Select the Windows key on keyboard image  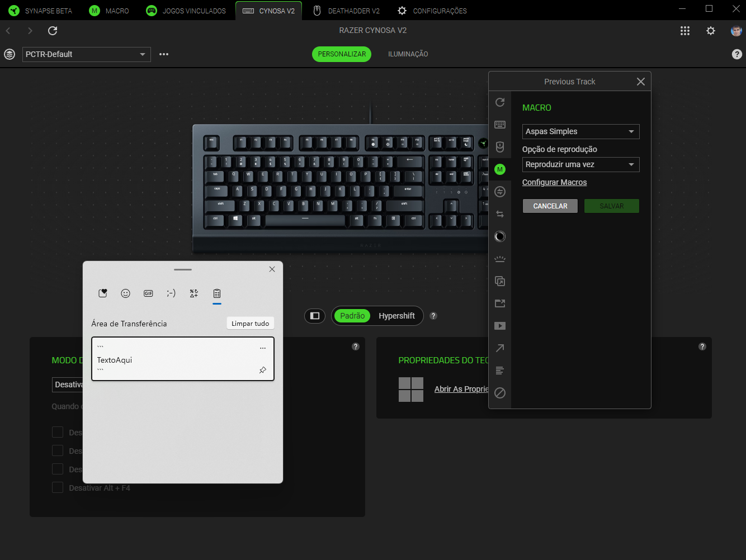(x=236, y=220)
